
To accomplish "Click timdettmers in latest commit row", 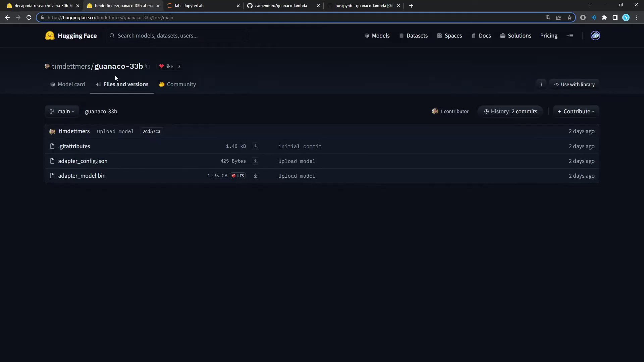I will pos(74,131).
